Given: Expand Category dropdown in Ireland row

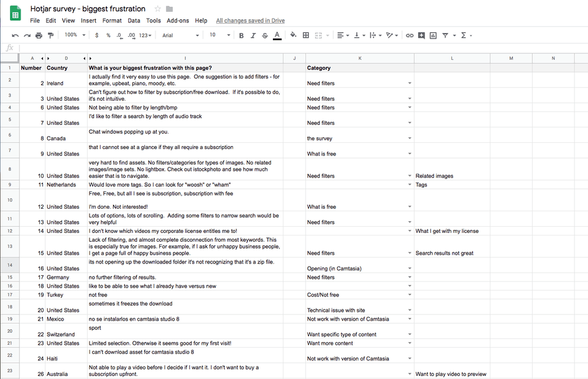Looking at the screenshot, I should point(410,83).
